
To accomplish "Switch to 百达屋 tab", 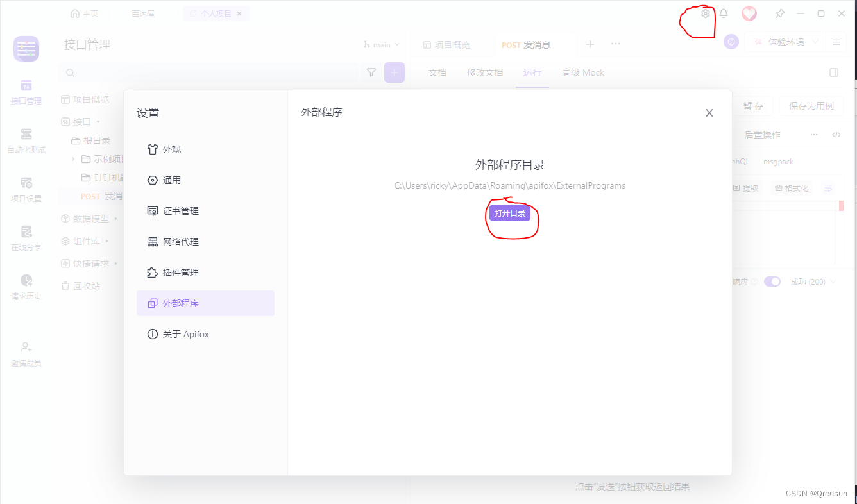I will point(143,13).
